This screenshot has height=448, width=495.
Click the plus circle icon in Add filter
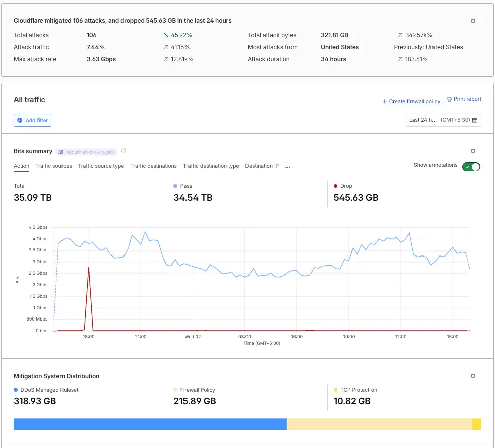click(x=20, y=120)
